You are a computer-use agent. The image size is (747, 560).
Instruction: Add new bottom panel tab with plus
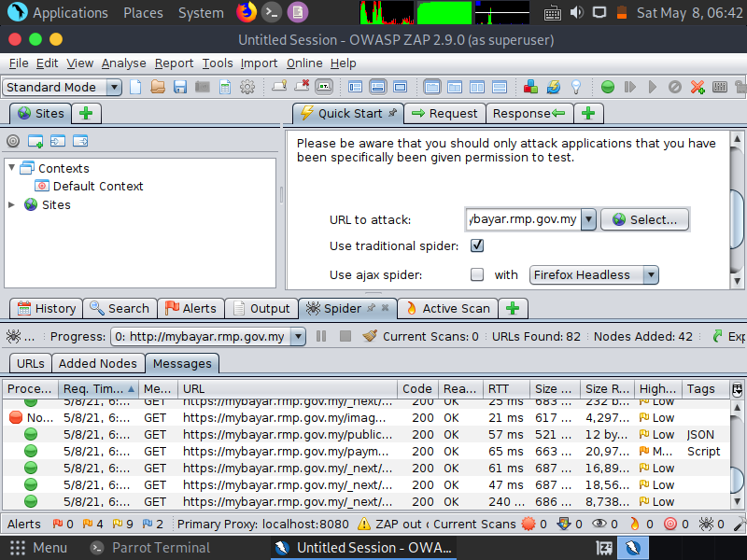pos(513,309)
